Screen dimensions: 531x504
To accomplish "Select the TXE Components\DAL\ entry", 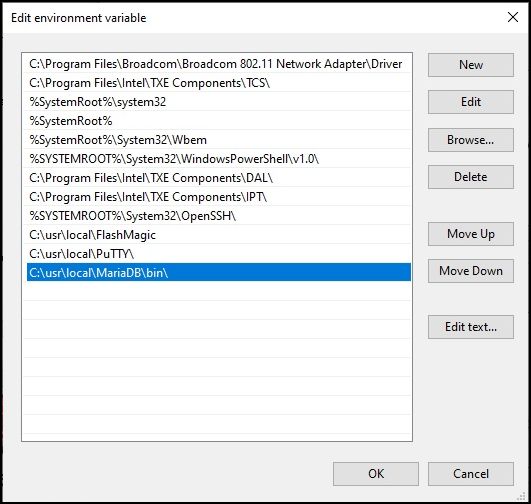I will [219, 178].
